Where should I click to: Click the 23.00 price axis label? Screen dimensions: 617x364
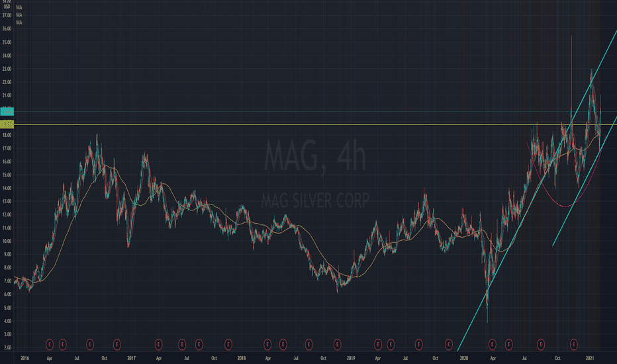(x=7, y=68)
